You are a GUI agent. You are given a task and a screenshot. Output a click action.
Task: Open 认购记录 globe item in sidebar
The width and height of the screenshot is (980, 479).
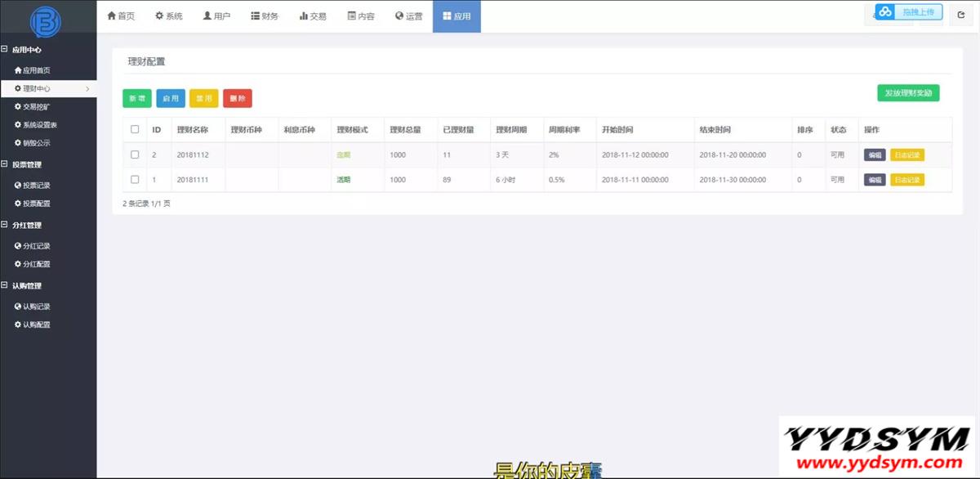pos(18,307)
